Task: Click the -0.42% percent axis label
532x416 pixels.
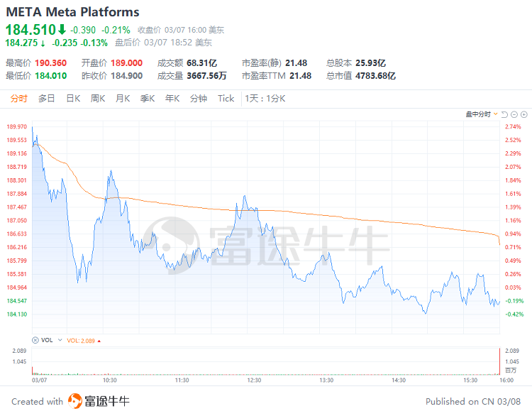Action: [514, 314]
